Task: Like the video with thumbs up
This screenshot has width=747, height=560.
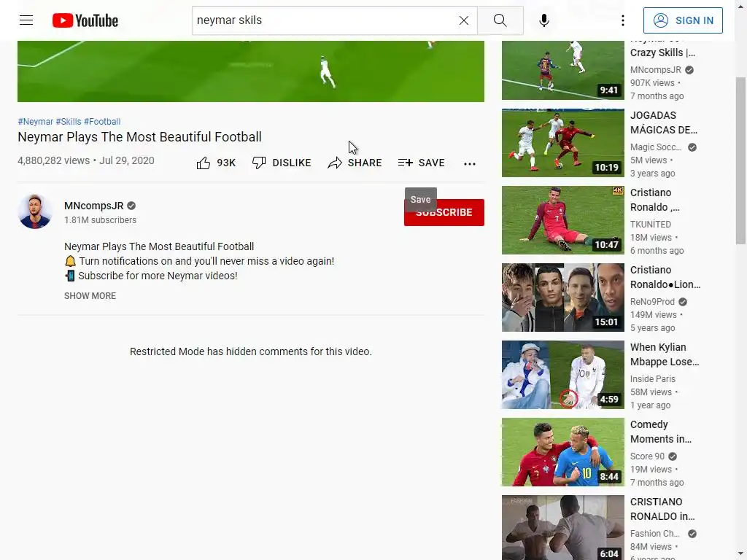Action: [x=216, y=163]
